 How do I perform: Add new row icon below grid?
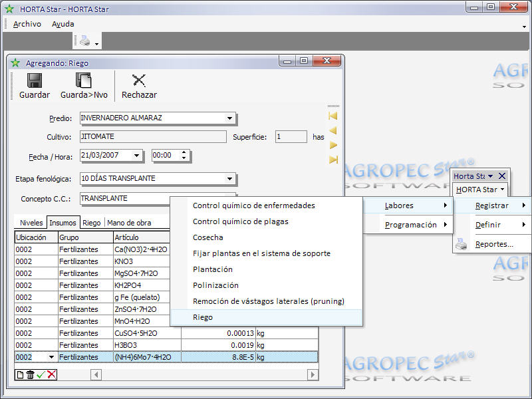pos(20,375)
